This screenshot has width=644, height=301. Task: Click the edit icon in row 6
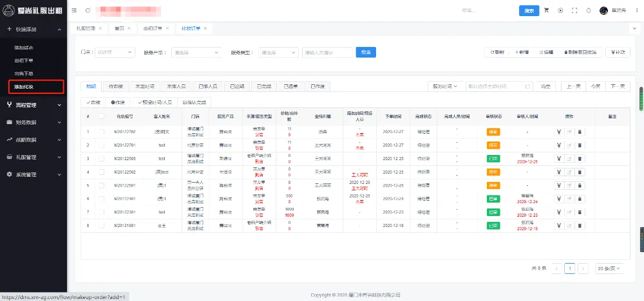pos(569,199)
